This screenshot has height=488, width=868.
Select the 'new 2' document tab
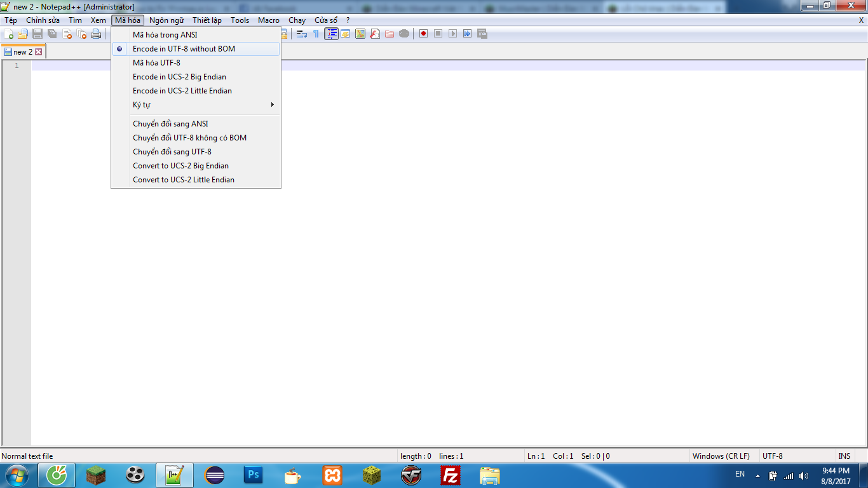(x=23, y=52)
